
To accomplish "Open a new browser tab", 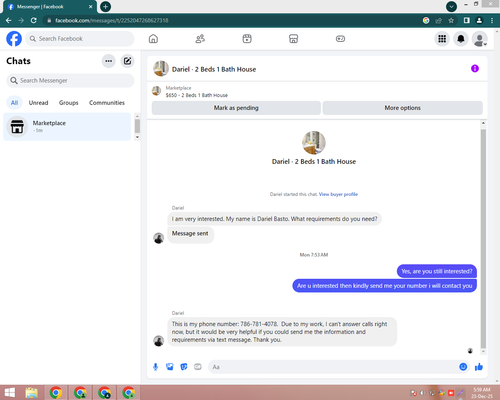I will (x=105, y=6).
